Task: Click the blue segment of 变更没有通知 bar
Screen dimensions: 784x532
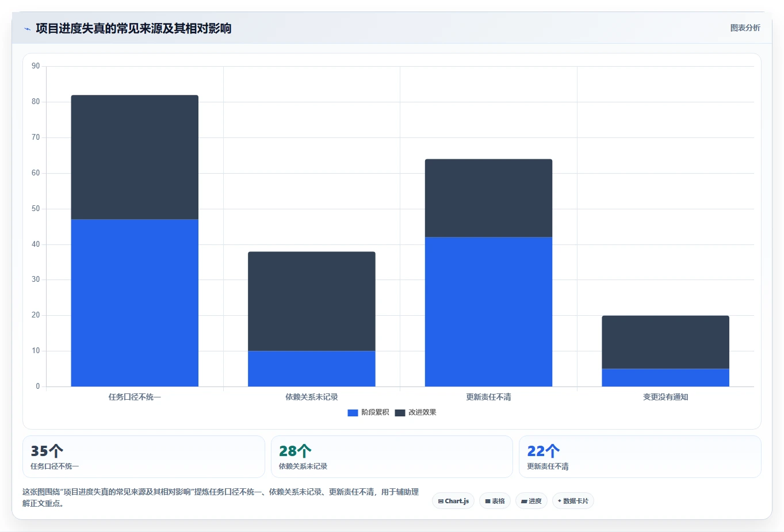Action: 666,377
